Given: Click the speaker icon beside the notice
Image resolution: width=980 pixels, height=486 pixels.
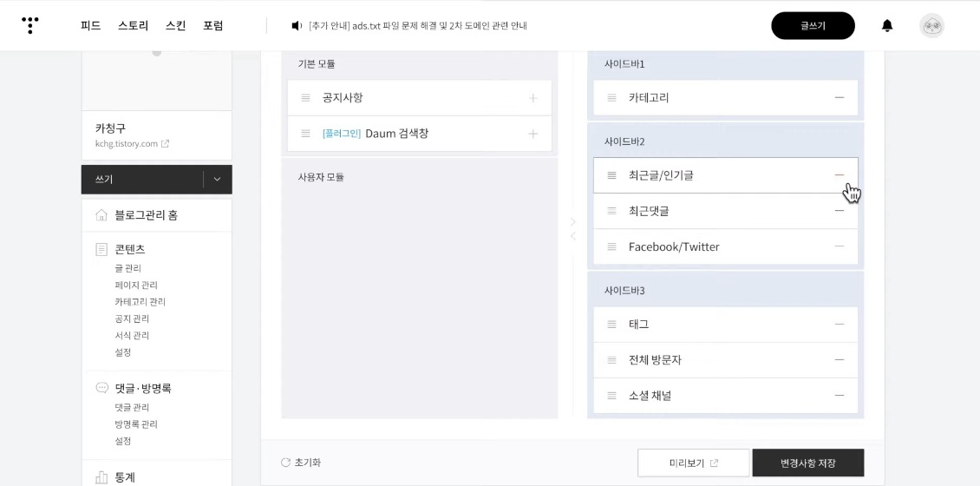Looking at the screenshot, I should 297,26.
